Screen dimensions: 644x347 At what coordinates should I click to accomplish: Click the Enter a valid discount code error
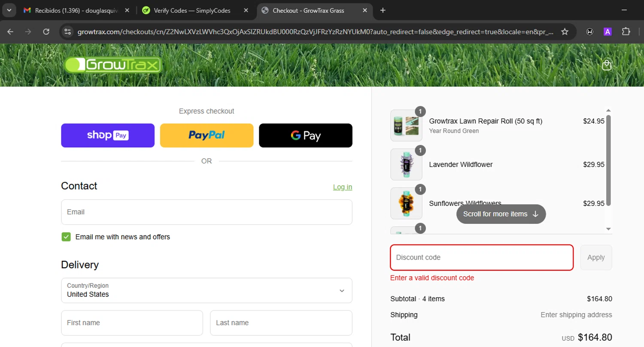pos(432,278)
